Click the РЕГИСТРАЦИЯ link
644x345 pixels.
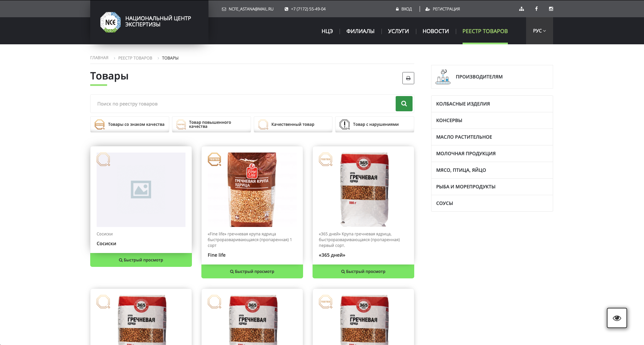coord(446,9)
